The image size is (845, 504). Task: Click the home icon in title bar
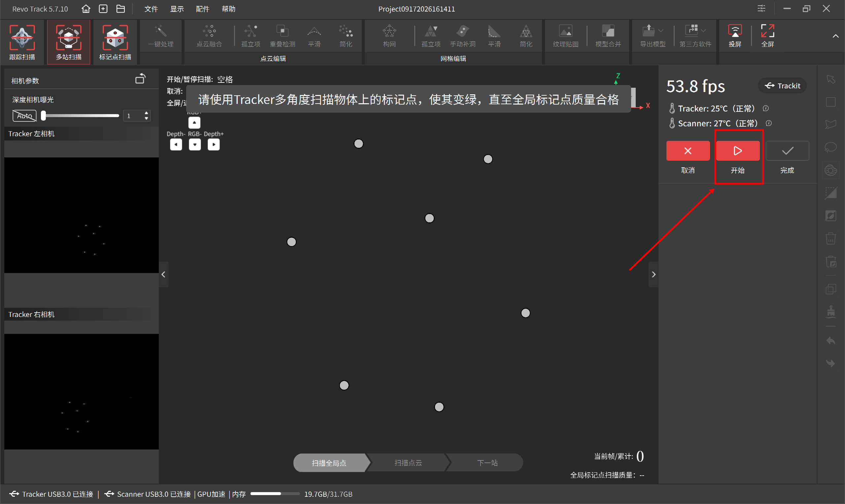click(x=86, y=9)
